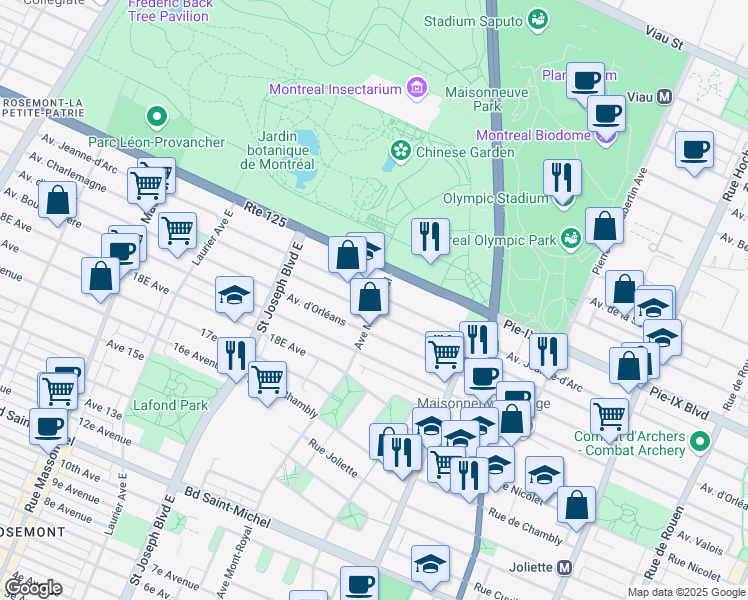Click the Rue de Rouen street label
The width and height of the screenshot is (748, 600).
click(x=664, y=542)
